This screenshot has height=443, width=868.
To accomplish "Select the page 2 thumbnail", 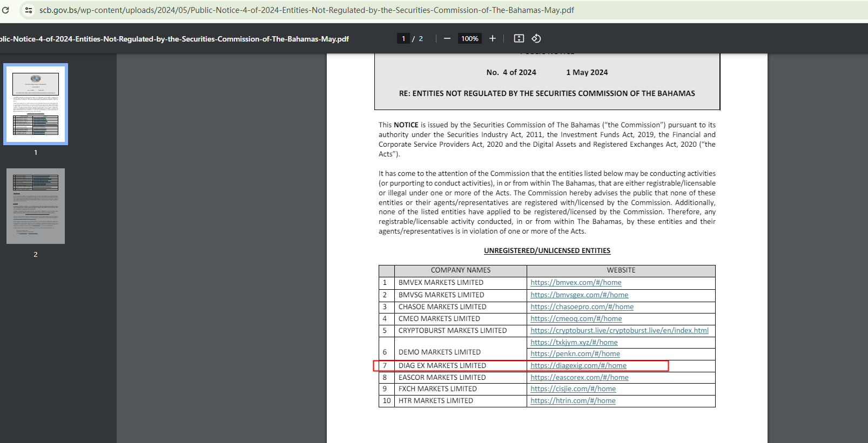I will coord(36,206).
